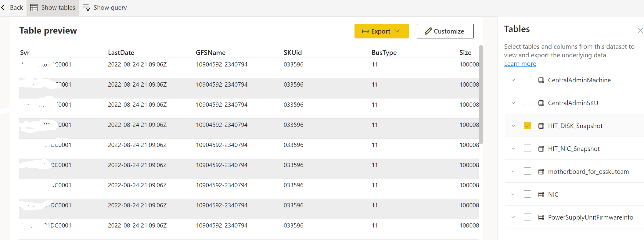Click the SKUid column header
Image resolution: width=644 pixels, height=240 pixels.
coord(293,52)
